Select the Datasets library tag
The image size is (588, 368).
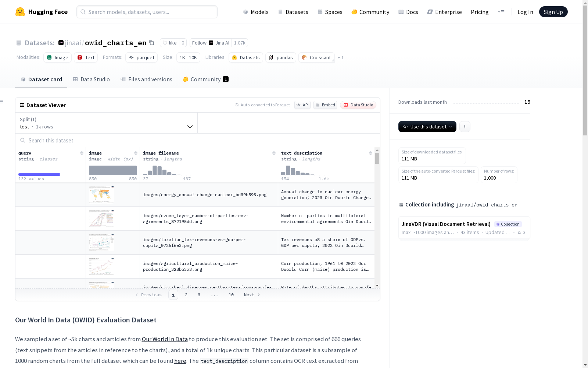coord(246,57)
